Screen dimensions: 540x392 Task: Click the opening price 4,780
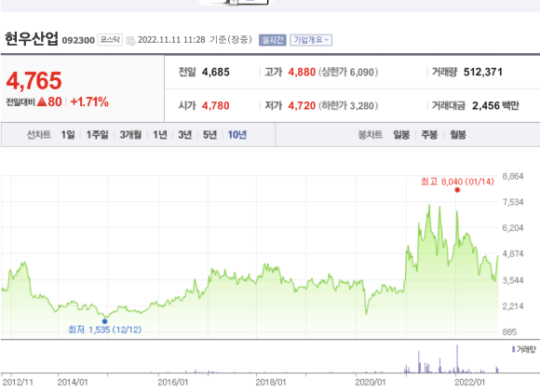click(x=216, y=106)
